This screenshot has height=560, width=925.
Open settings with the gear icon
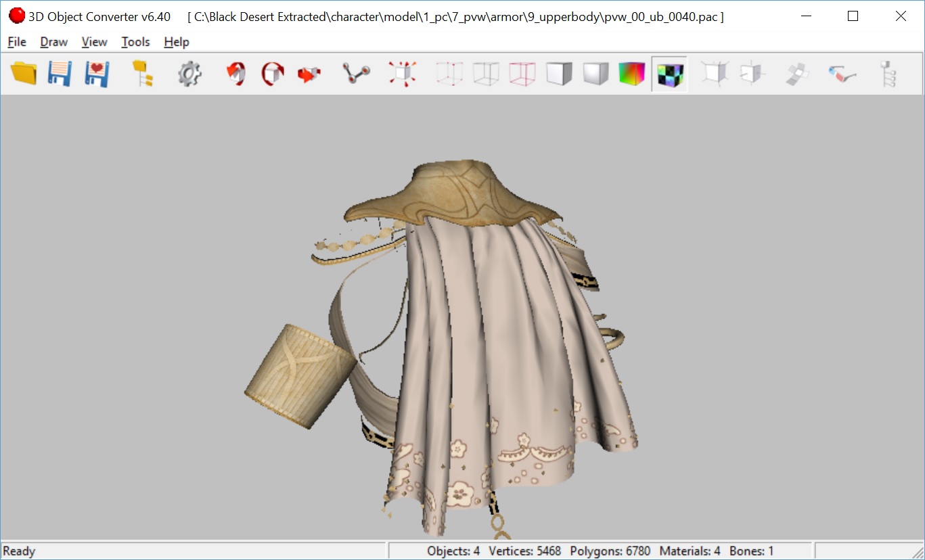pos(189,73)
